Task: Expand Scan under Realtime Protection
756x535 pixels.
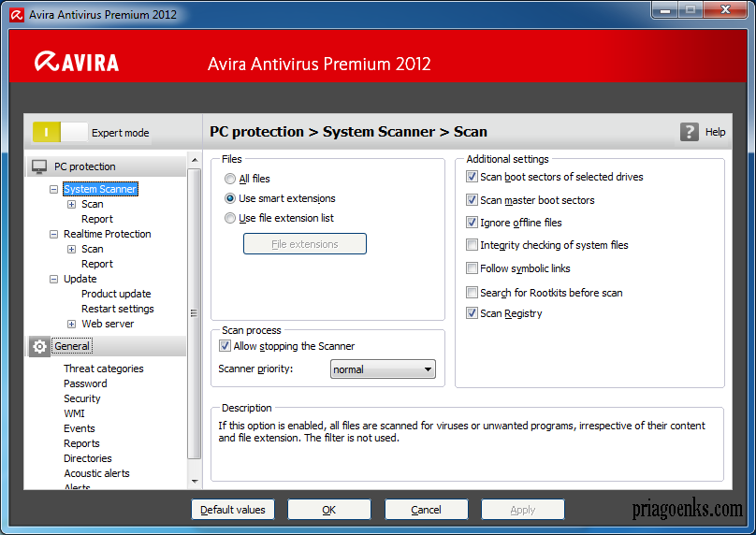Action: (71, 249)
